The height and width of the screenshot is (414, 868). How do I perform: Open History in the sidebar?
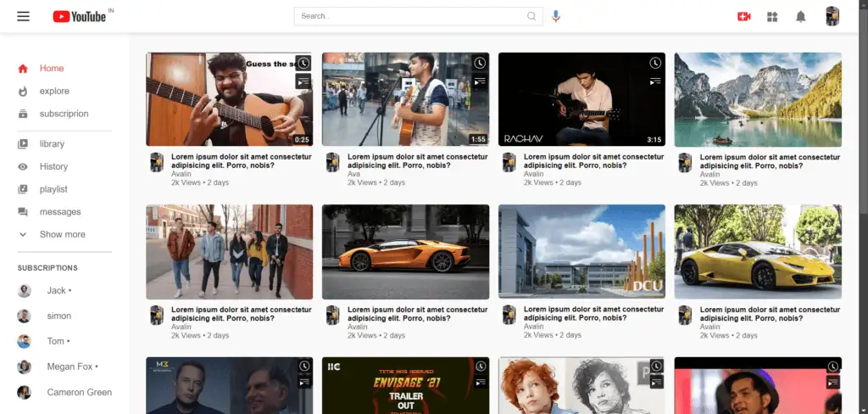pos(53,166)
